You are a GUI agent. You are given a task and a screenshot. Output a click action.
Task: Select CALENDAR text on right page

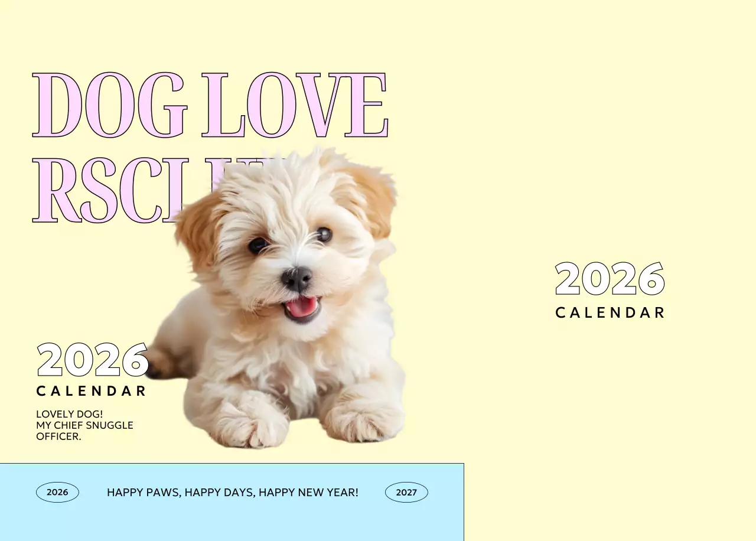[x=610, y=312]
